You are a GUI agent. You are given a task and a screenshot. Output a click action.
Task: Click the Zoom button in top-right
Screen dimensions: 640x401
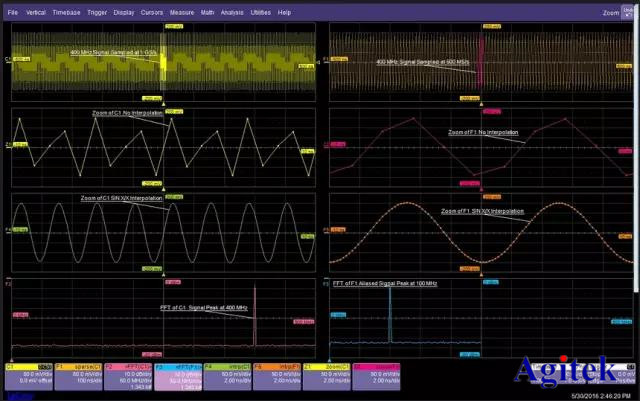(x=611, y=13)
